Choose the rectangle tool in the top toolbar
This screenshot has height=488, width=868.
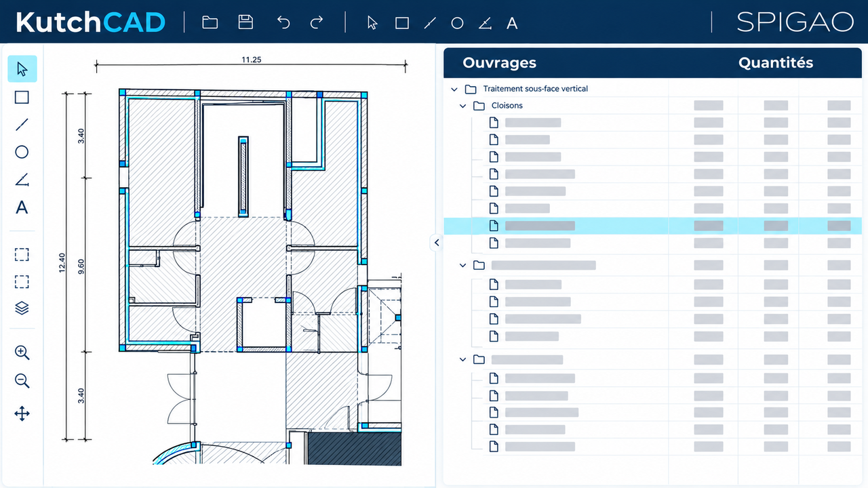pyautogui.click(x=402, y=23)
